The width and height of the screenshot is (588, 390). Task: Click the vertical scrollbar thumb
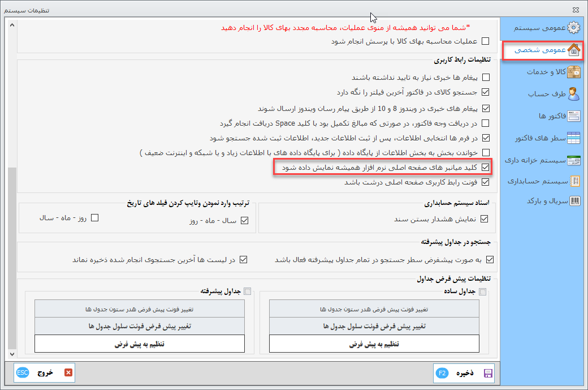[x=12, y=258]
